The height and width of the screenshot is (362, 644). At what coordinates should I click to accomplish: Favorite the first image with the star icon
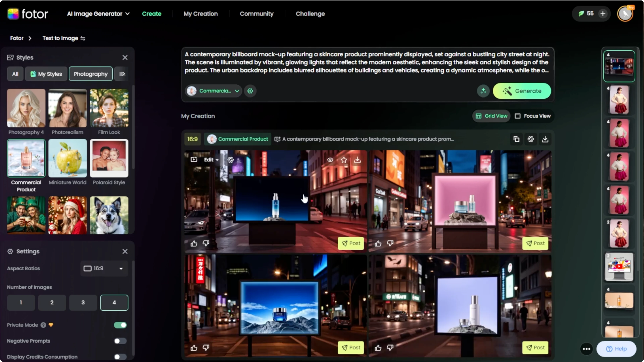(x=344, y=160)
